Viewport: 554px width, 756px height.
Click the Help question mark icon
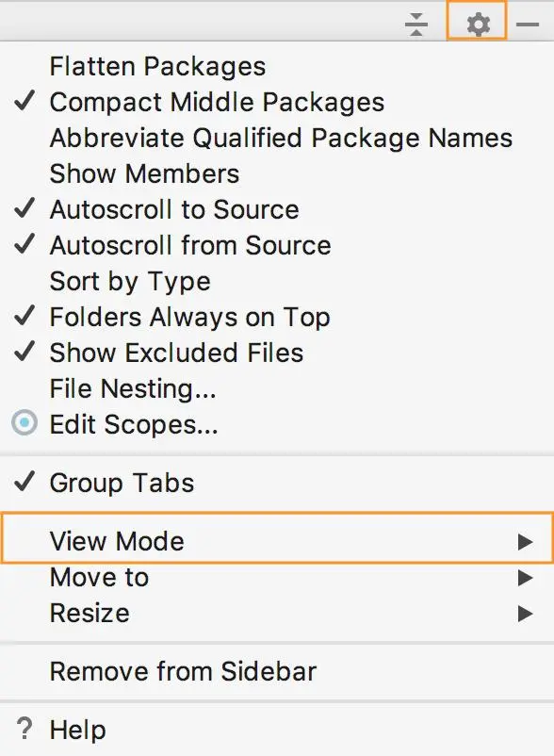tap(22, 730)
